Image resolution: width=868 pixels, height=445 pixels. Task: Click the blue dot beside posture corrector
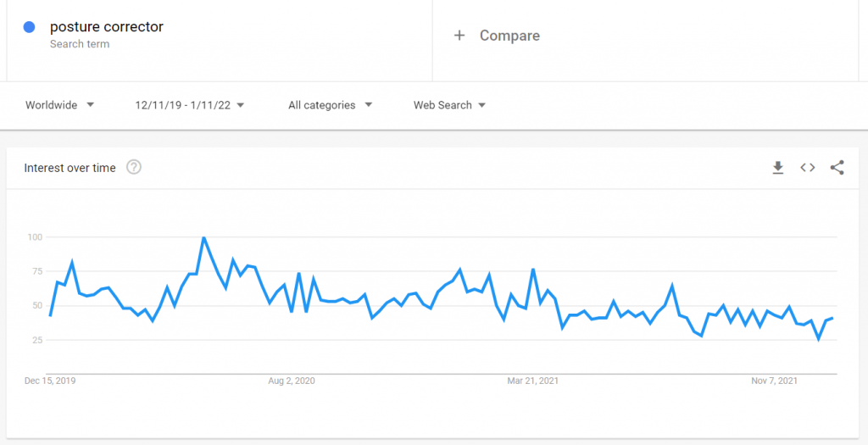click(30, 26)
